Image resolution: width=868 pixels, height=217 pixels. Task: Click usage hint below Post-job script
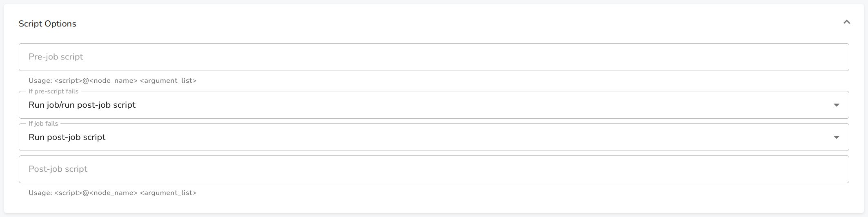[x=112, y=193]
